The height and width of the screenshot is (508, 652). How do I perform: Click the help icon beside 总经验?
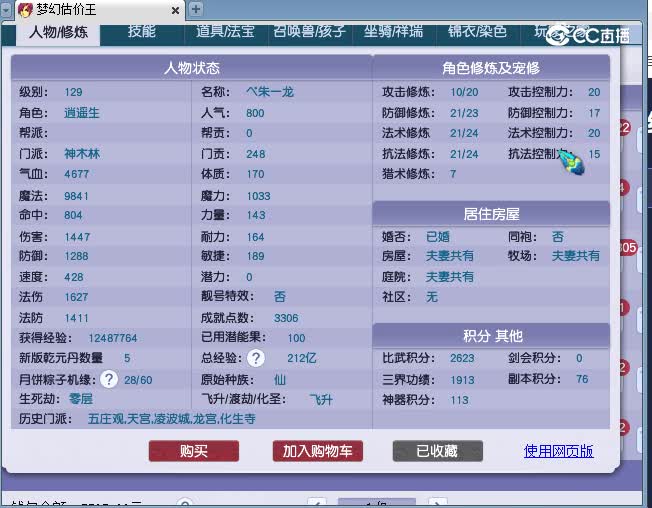(256, 358)
